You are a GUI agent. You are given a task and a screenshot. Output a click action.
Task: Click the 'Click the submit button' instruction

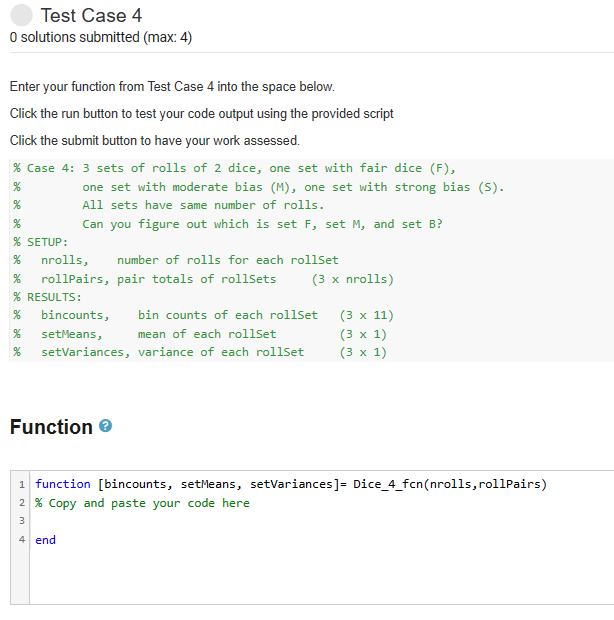click(x=155, y=141)
